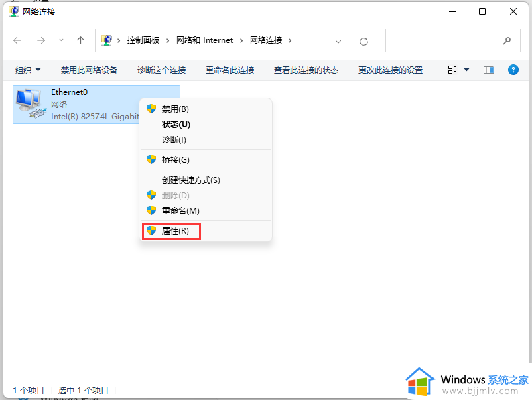Screen dimensions: 532x400
Task: Go forward with the right arrow
Action: pos(41,41)
